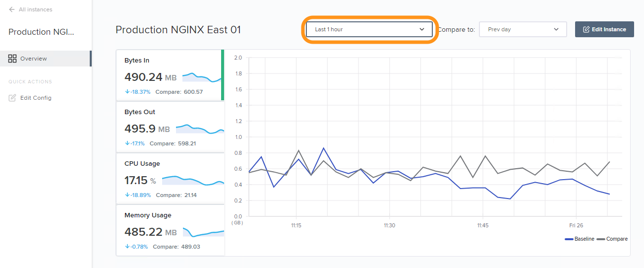Click the Production NGINX East 01 heading
The image size is (644, 268).
[178, 30]
